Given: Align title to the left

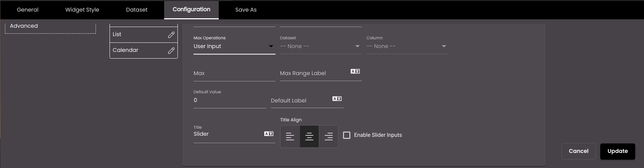Looking at the screenshot, I should [x=290, y=136].
